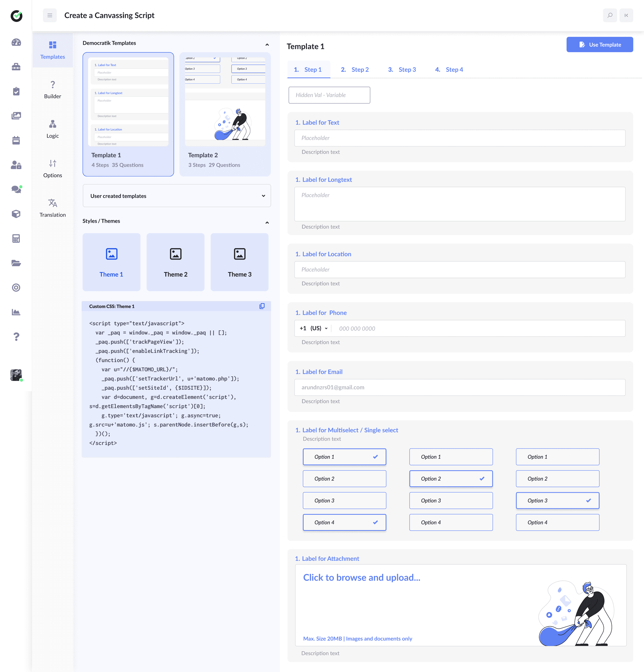Switch to Step 2 tab

pos(355,70)
